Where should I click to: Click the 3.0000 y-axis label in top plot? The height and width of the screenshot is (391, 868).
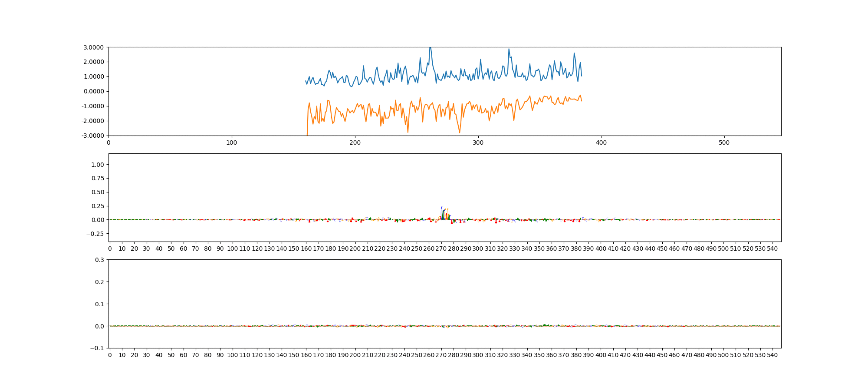(93, 47)
